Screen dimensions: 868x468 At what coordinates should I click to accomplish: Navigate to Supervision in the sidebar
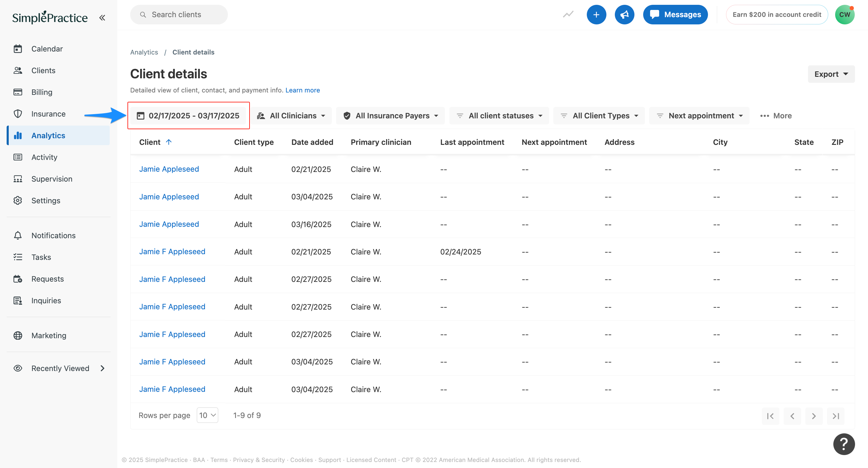52,179
